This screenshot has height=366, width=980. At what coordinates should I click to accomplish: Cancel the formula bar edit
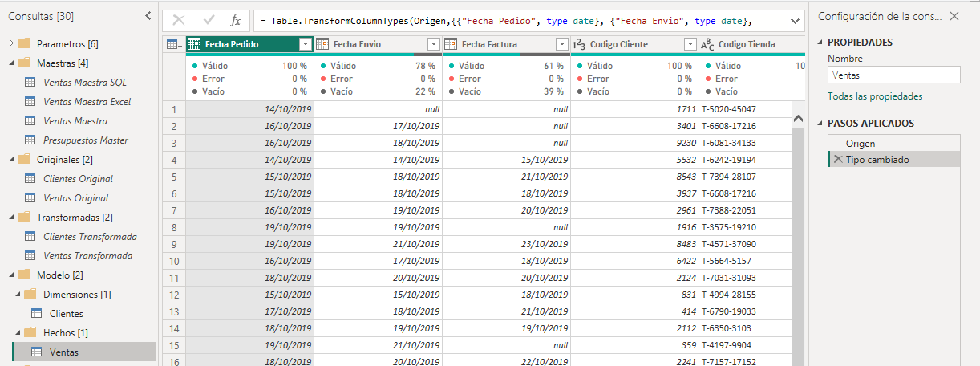coord(179,20)
